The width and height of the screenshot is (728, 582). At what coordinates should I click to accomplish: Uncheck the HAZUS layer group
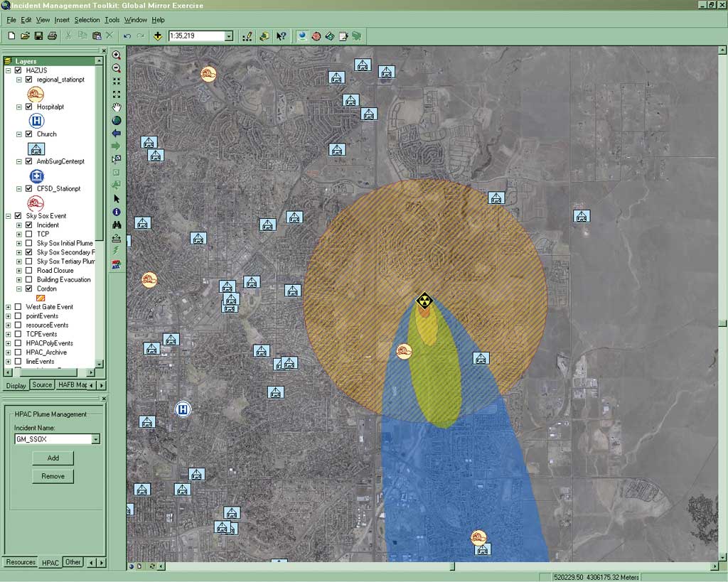[18, 70]
